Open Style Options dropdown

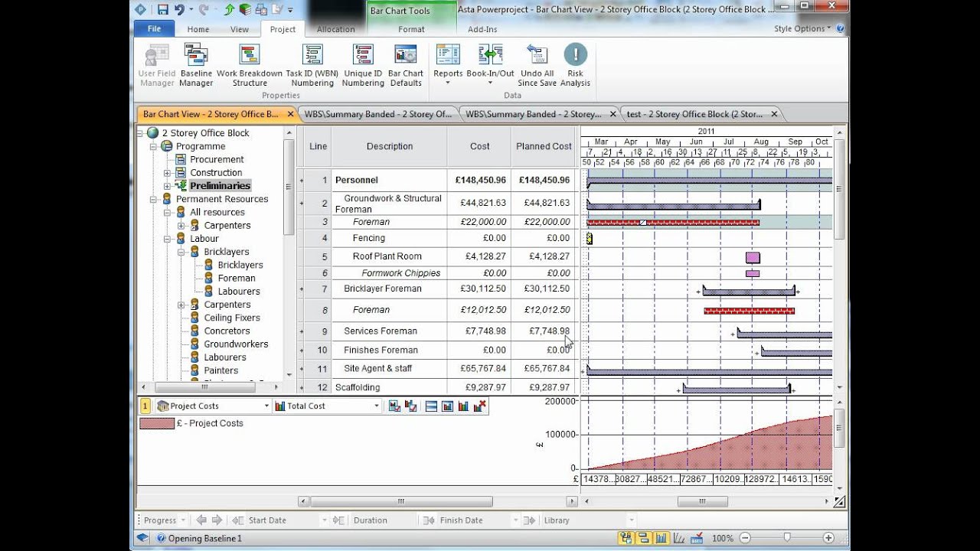pyautogui.click(x=802, y=29)
